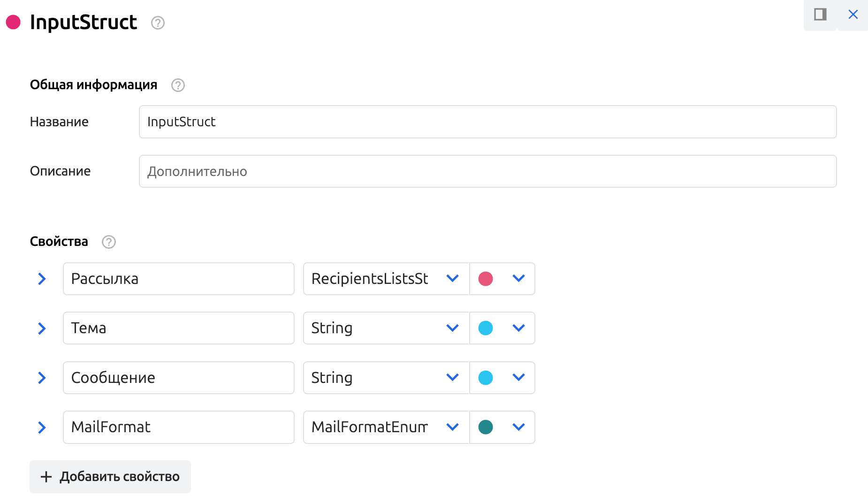Expand the MailFormat property row

[x=42, y=427]
